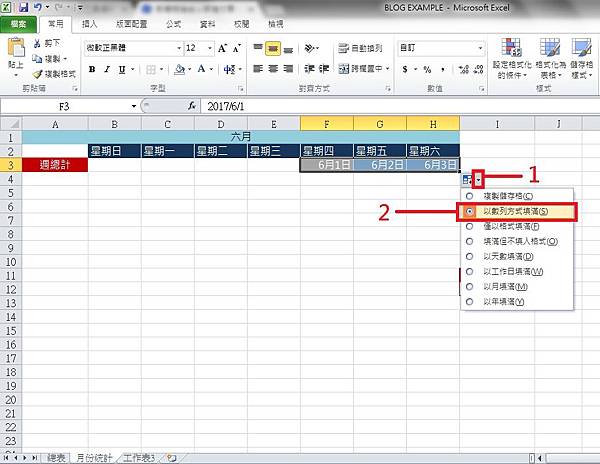The width and height of the screenshot is (600, 464).
Task: Select column B header
Action: click(114, 124)
